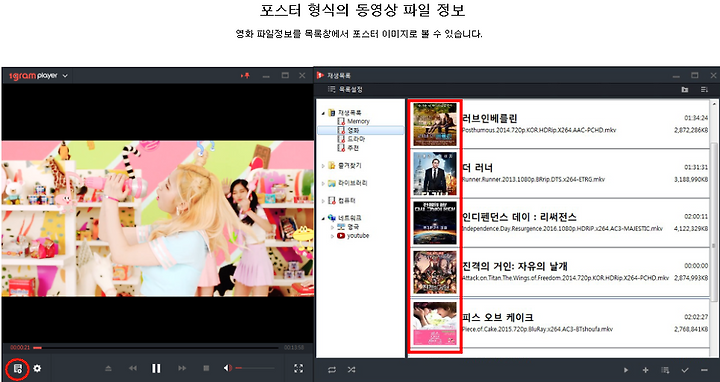The height and width of the screenshot is (382, 720).
Task: Stop video playback
Action: pos(206,368)
